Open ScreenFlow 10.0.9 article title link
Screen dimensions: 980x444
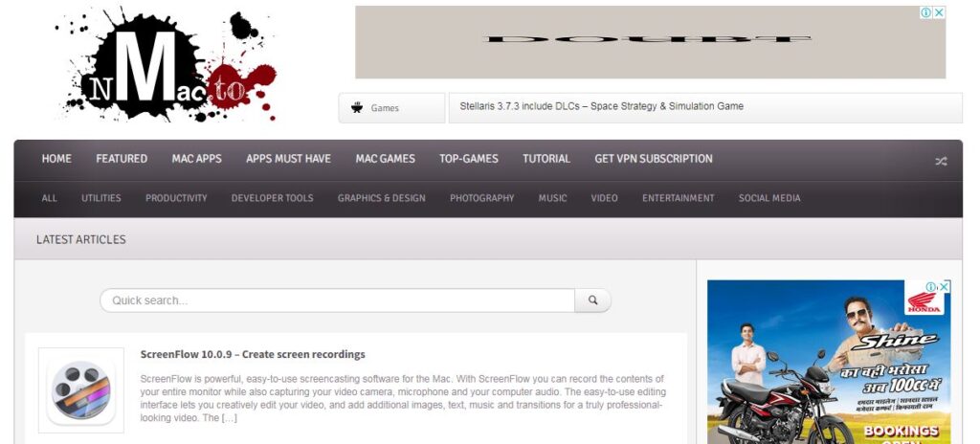[253, 354]
